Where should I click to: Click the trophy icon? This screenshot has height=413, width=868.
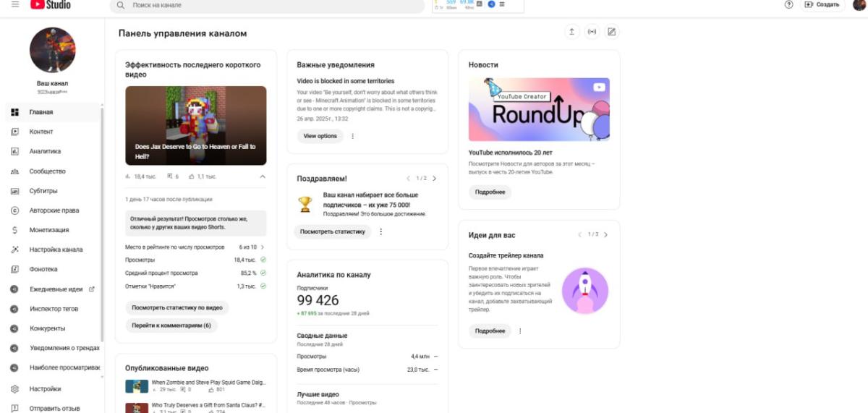point(305,205)
